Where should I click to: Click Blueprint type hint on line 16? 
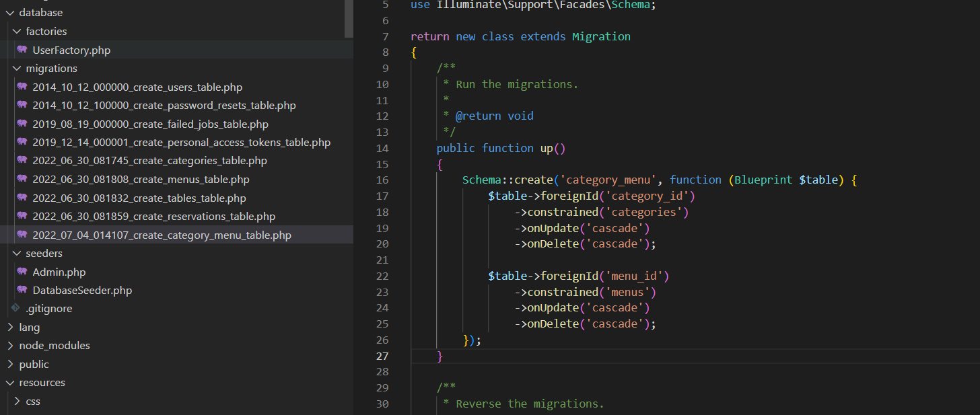click(x=763, y=180)
